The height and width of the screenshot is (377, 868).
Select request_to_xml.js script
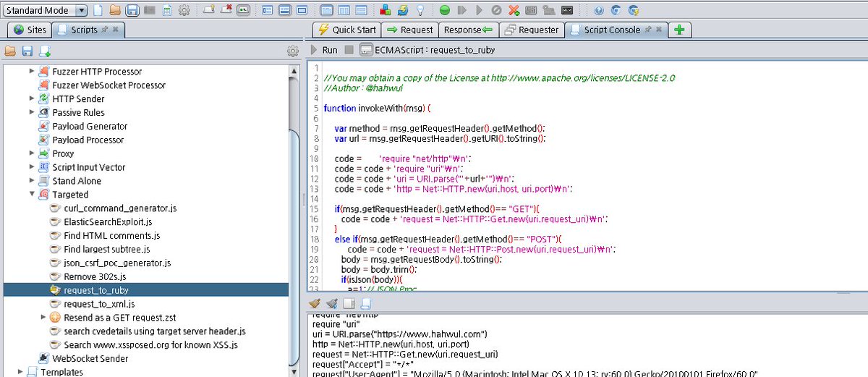(x=99, y=304)
